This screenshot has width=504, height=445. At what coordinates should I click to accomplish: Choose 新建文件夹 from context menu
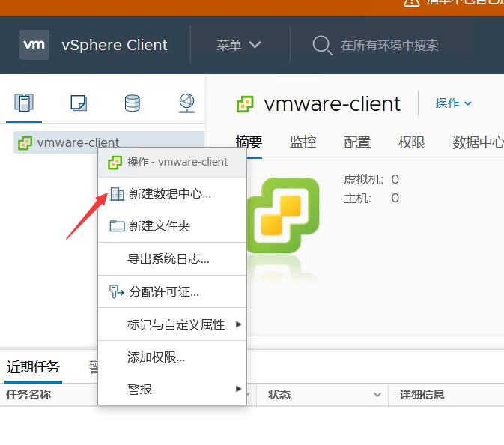[x=172, y=226]
